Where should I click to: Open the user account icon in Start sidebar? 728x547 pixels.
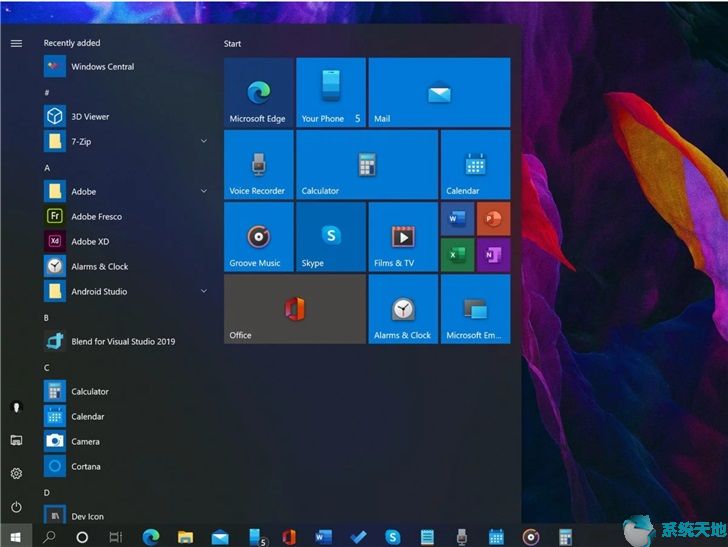[16, 407]
